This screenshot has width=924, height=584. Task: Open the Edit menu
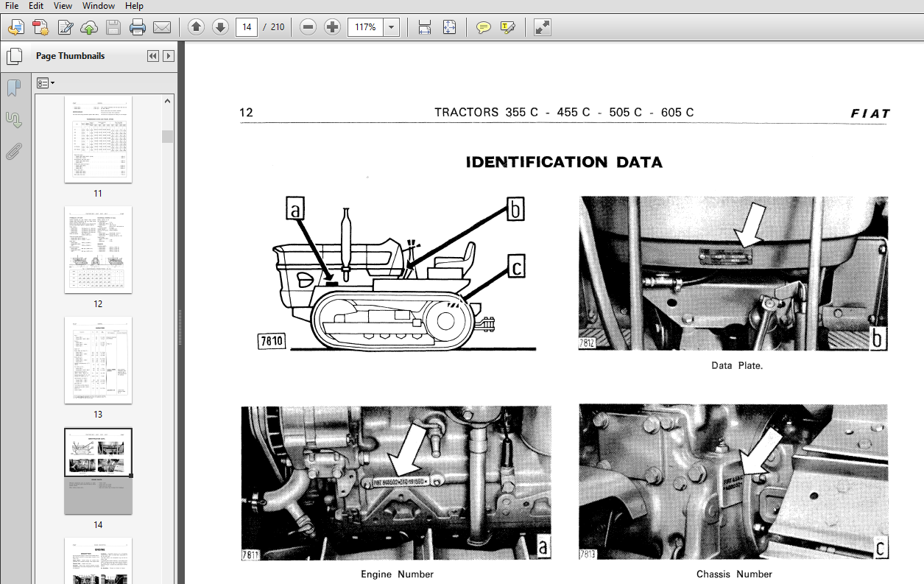tap(36, 6)
